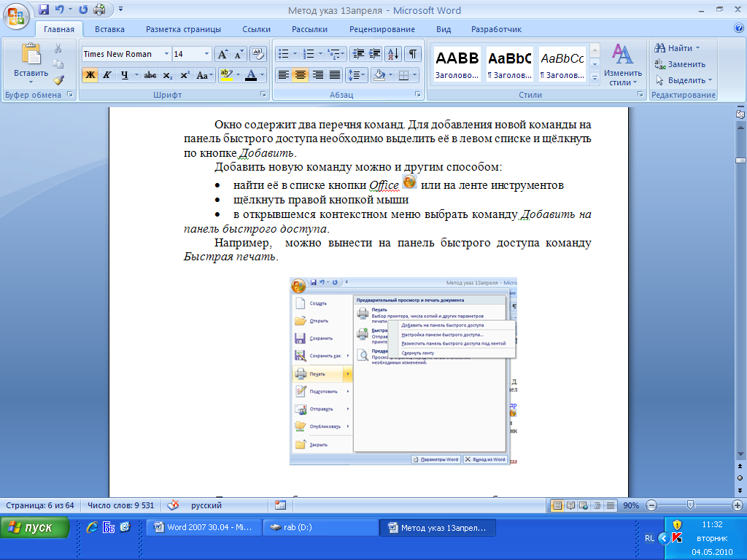Open Вид ribbon tab

[x=444, y=29]
